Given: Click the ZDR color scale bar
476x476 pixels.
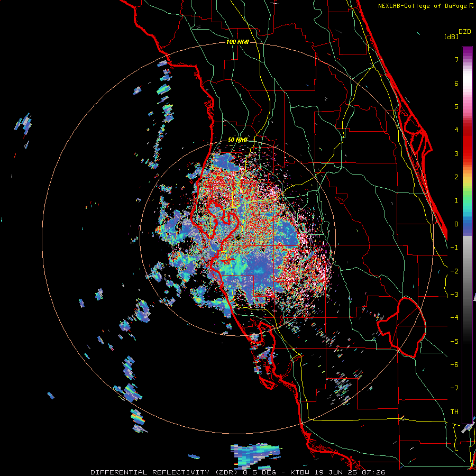Looking at the screenshot, I should (467, 235).
